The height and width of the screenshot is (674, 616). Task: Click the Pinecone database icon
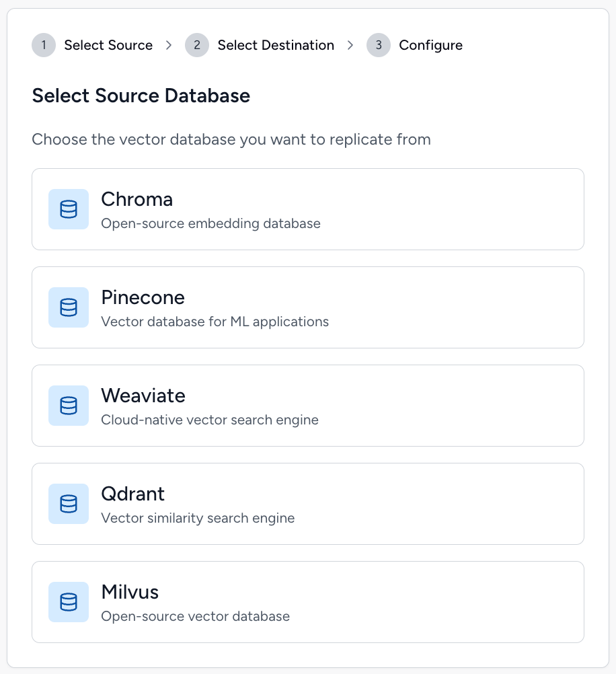pos(69,307)
